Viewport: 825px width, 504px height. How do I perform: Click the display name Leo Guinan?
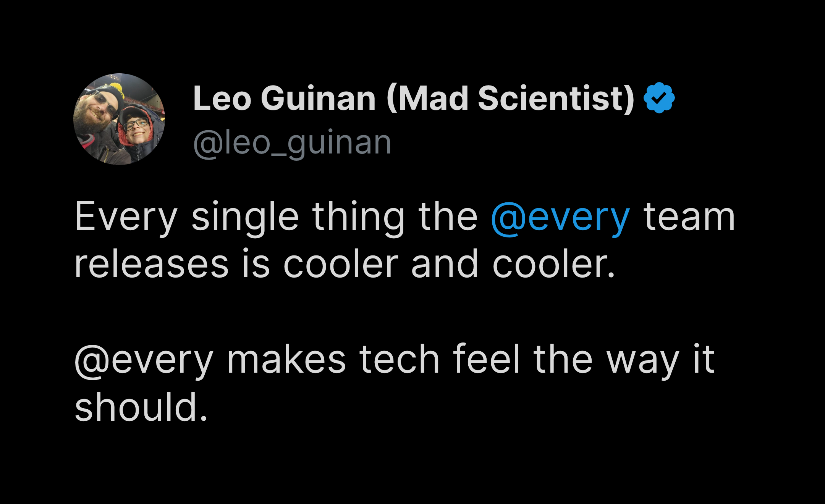pyautogui.click(x=284, y=99)
